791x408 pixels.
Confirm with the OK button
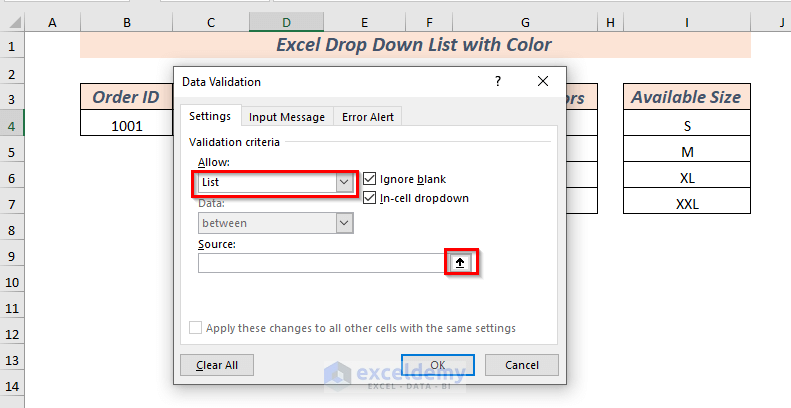click(438, 365)
